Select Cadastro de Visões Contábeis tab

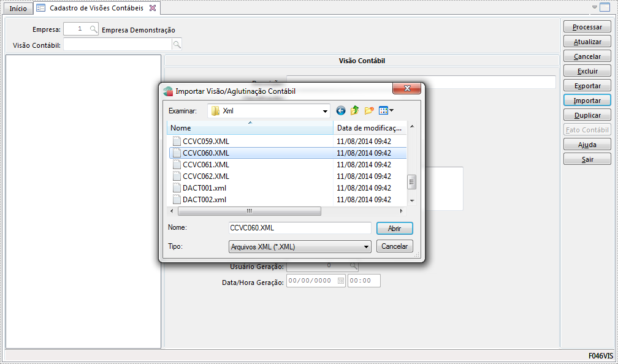coord(97,8)
